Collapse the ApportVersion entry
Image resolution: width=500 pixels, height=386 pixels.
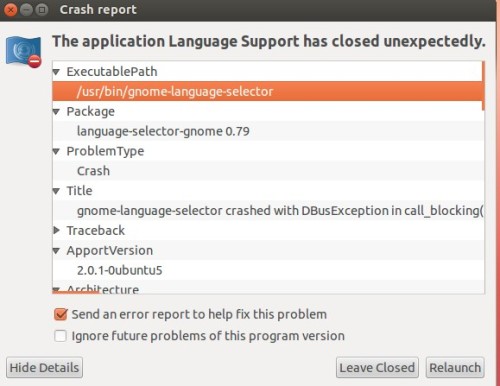(56, 251)
